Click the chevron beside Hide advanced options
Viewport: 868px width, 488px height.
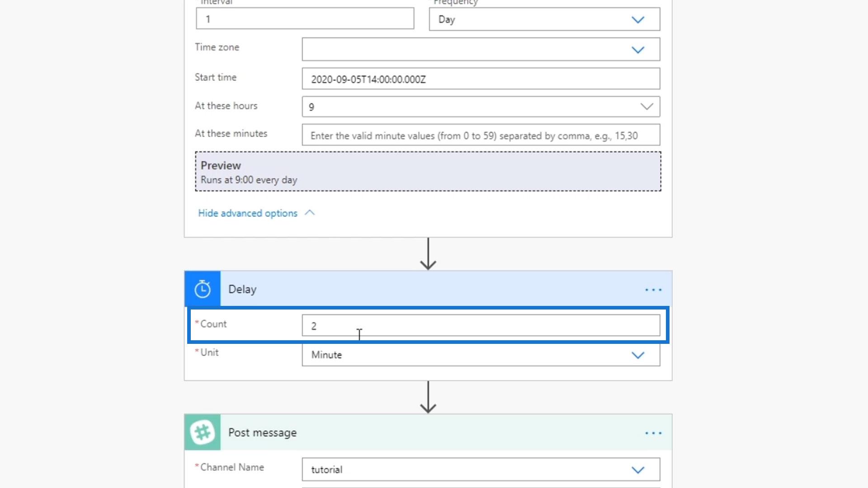pos(310,213)
